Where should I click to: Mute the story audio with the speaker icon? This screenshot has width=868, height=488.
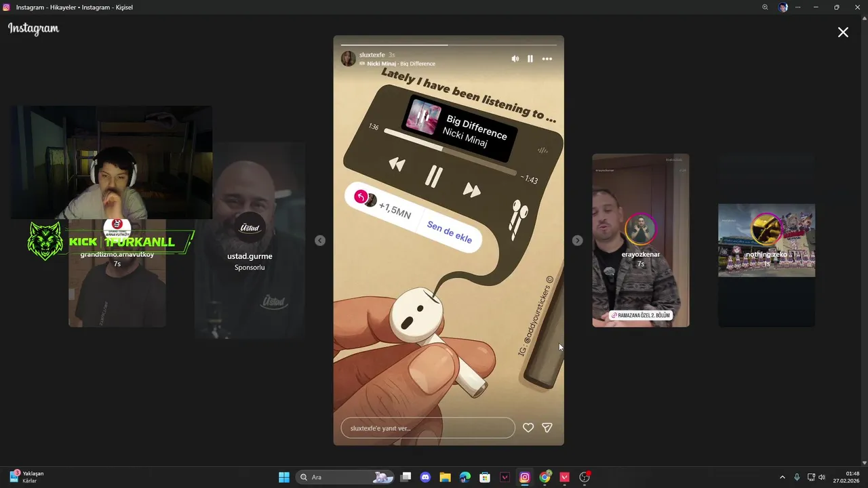point(515,59)
